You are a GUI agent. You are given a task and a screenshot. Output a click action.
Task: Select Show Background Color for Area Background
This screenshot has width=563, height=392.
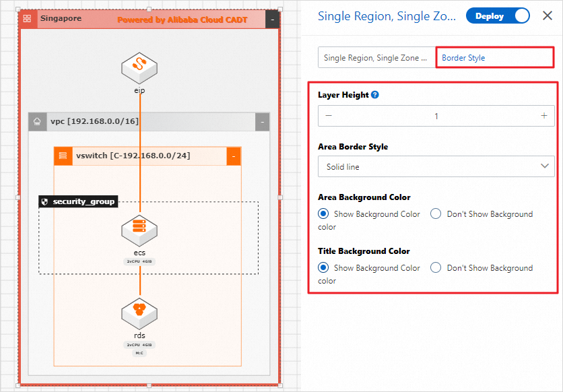(x=323, y=214)
